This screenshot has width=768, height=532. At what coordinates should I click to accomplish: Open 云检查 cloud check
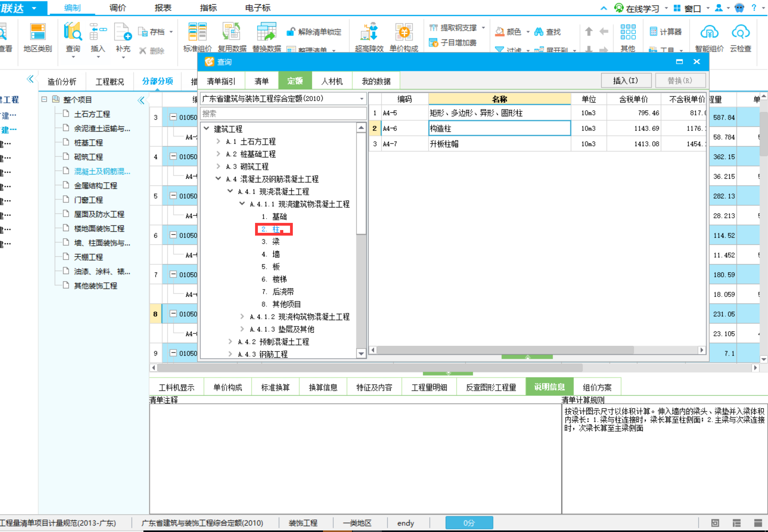coord(741,38)
